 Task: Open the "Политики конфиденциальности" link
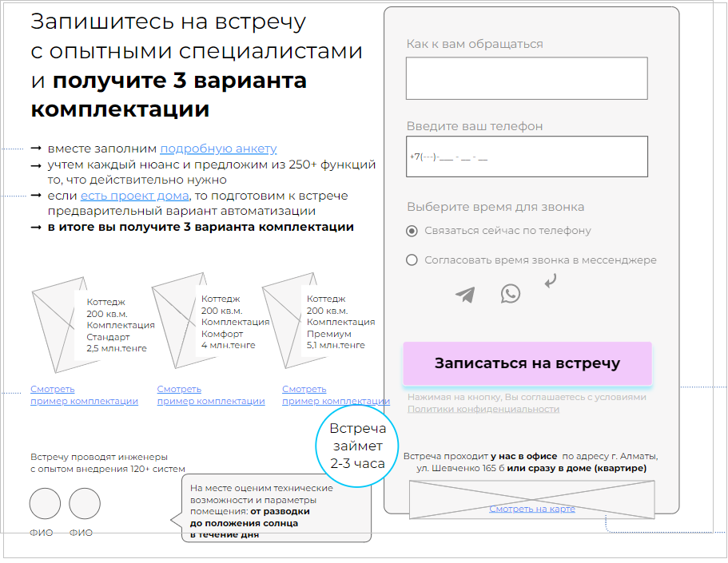click(483, 409)
